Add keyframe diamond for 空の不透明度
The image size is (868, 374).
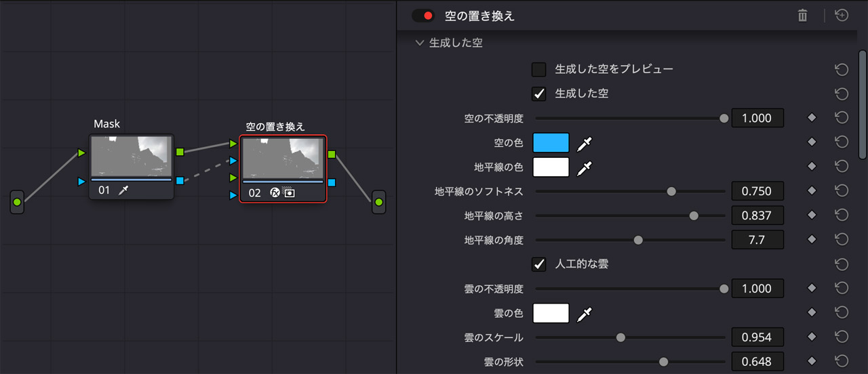(x=811, y=118)
